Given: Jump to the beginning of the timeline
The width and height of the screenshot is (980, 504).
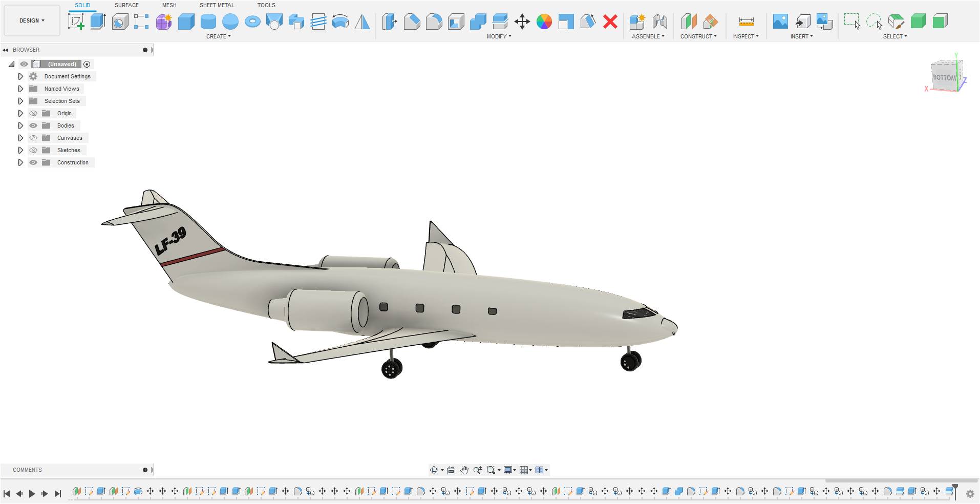Looking at the screenshot, I should coord(7,494).
